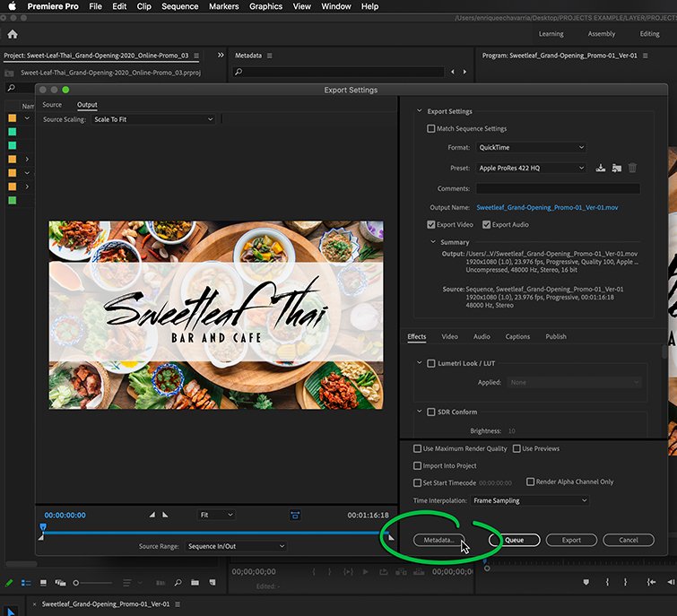
Task: Click the Delete Preset trash icon
Action: 632,168
